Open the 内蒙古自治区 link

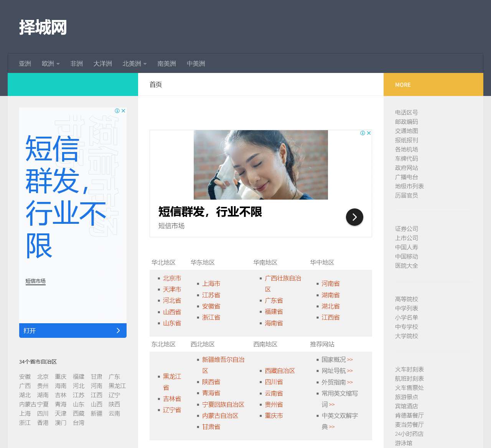[x=220, y=416]
